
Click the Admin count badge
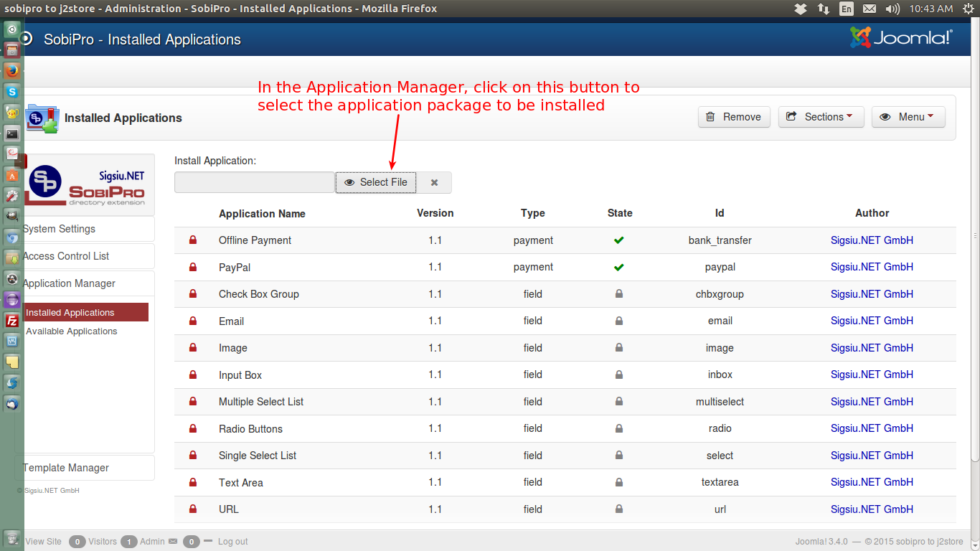pyautogui.click(x=129, y=542)
